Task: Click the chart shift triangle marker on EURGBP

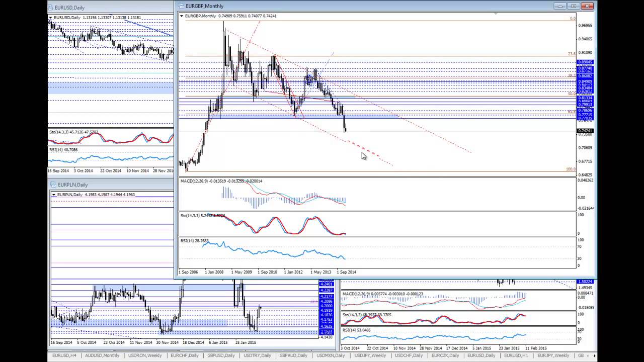Action: 496,14
